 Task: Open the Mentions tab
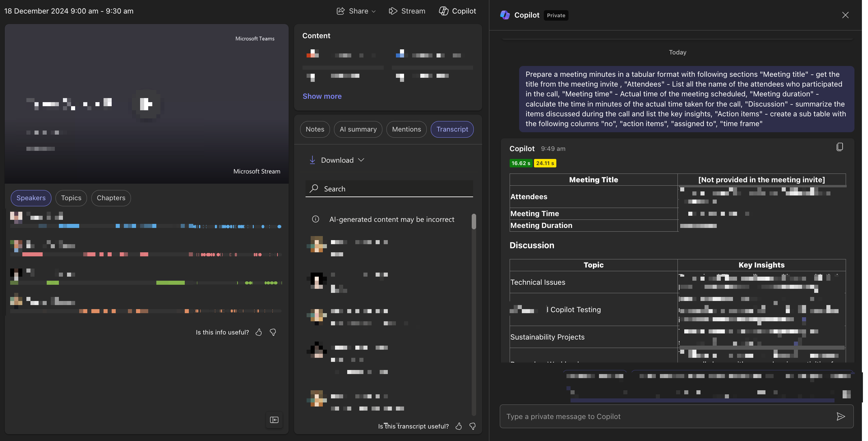pyautogui.click(x=406, y=130)
